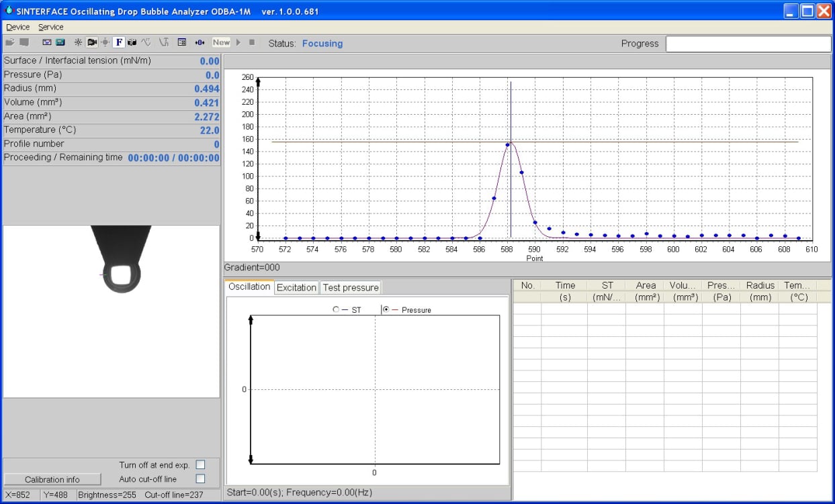The height and width of the screenshot is (504, 835).
Task: Click the 'Cut-off line=237' status bar entry
Action: 174,495
